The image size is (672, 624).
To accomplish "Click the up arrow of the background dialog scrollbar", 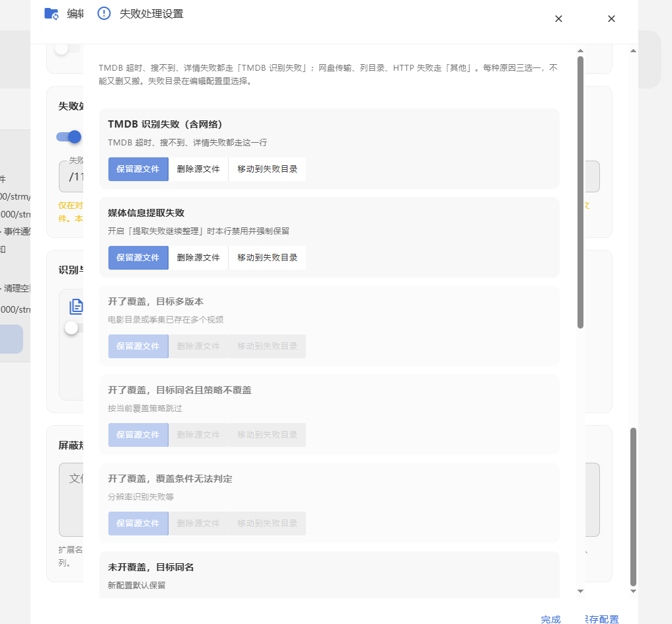I will point(633,51).
